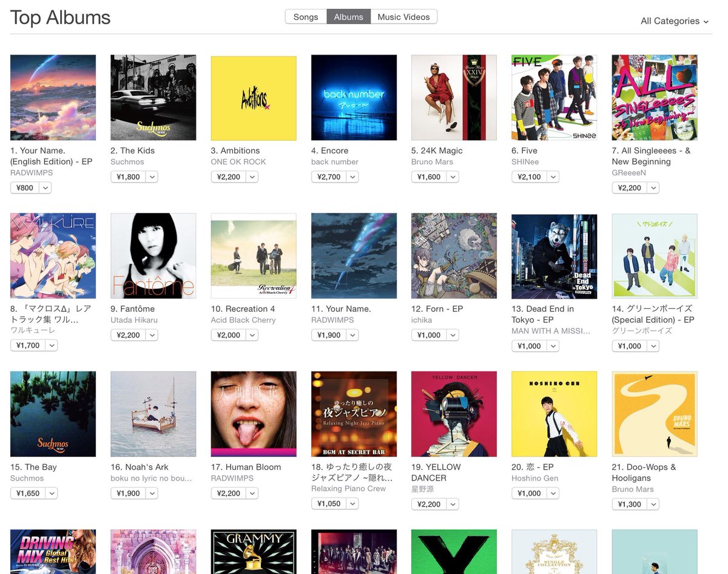Screen dimensions: 728x574
Task: Click 'Hoshino Gen' artist name
Action: coord(534,478)
